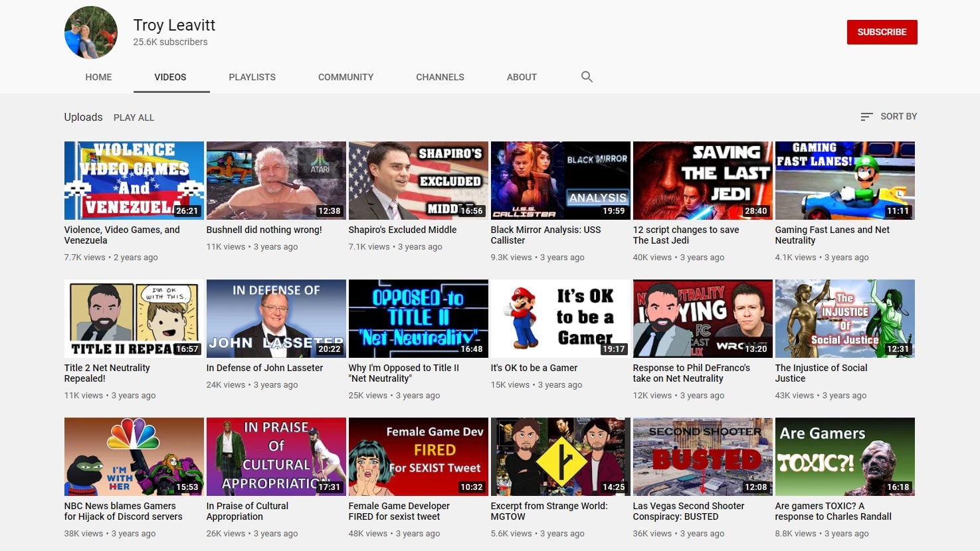Open the 'Bushnell did nothing wrong!' thumbnail
This screenshot has height=551, width=980.
tap(276, 180)
